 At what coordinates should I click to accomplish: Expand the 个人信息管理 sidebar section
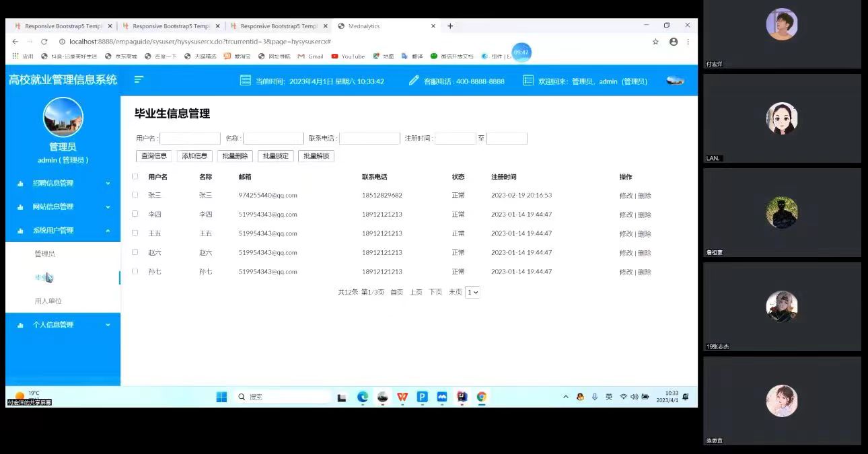(x=63, y=325)
